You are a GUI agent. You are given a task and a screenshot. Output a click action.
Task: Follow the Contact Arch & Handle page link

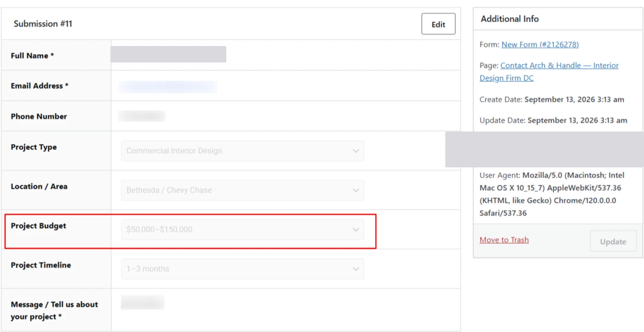point(549,72)
